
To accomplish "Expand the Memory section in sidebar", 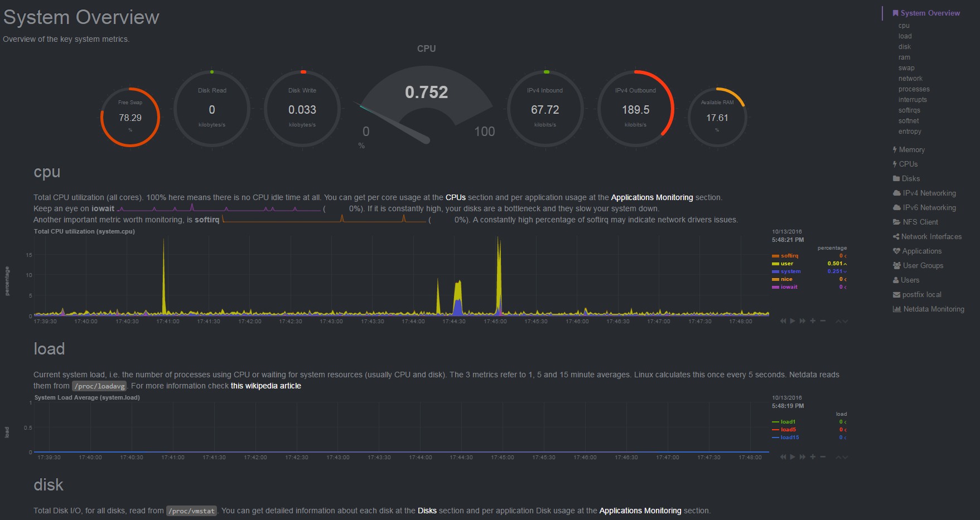I will click(x=909, y=150).
